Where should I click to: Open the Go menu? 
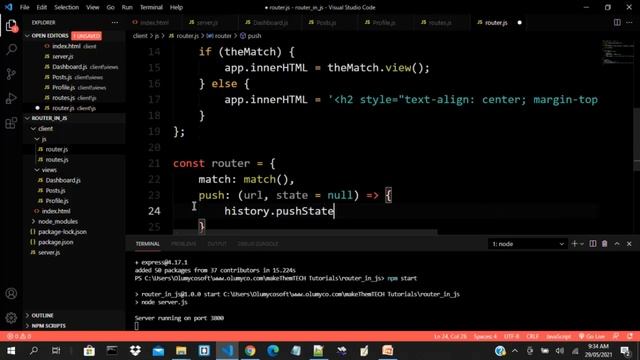[111, 7]
